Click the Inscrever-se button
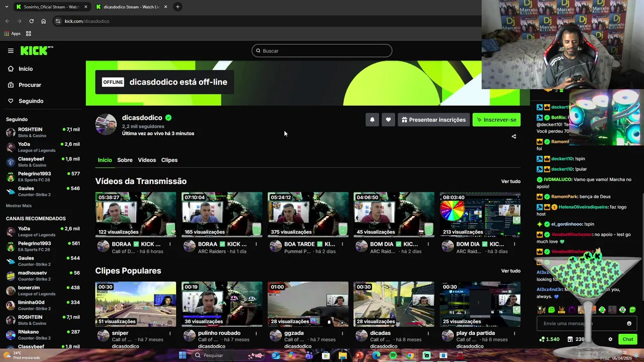The height and width of the screenshot is (362, 644). click(x=497, y=120)
